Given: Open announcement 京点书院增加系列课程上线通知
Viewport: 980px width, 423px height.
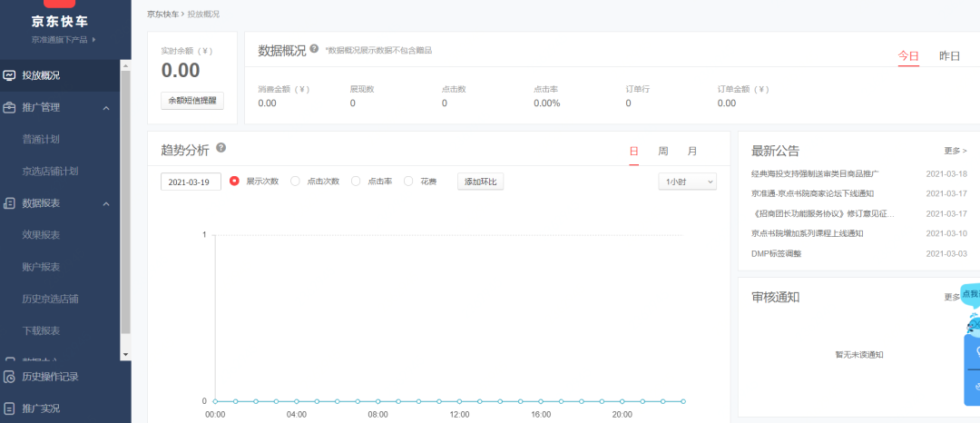Looking at the screenshot, I should (x=808, y=233).
